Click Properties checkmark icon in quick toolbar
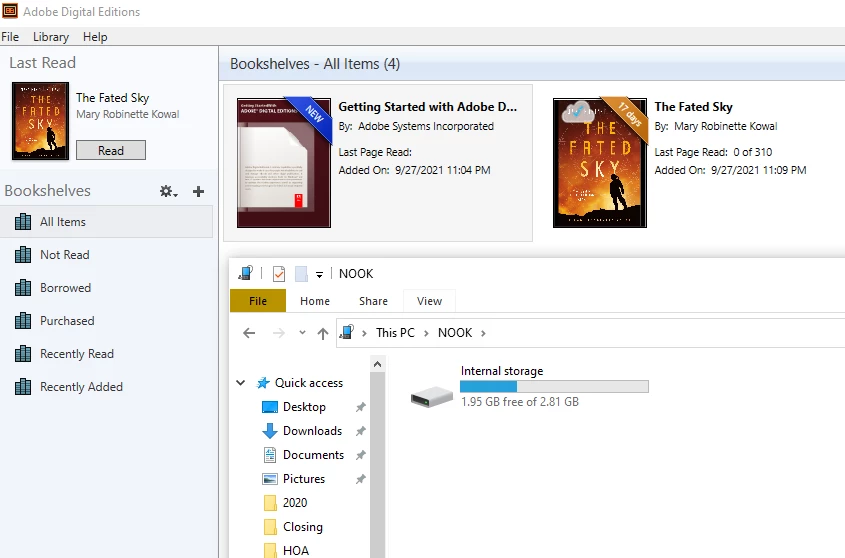The height and width of the screenshot is (558, 845). (x=279, y=274)
